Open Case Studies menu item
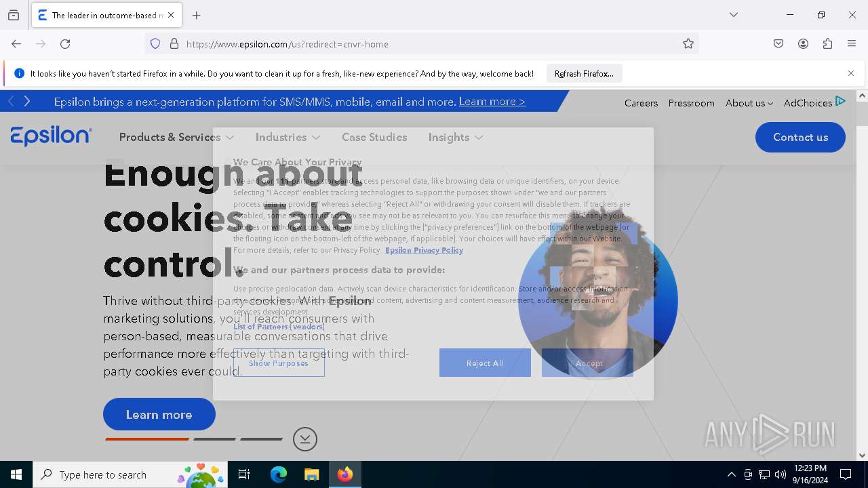 [x=374, y=137]
